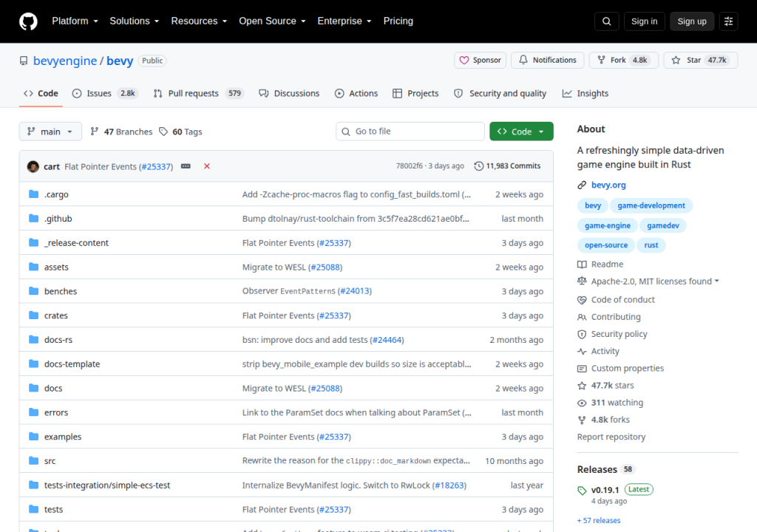Screen dimensions: 757x532
Task: Click the Readme book icon
Action: (x=582, y=264)
